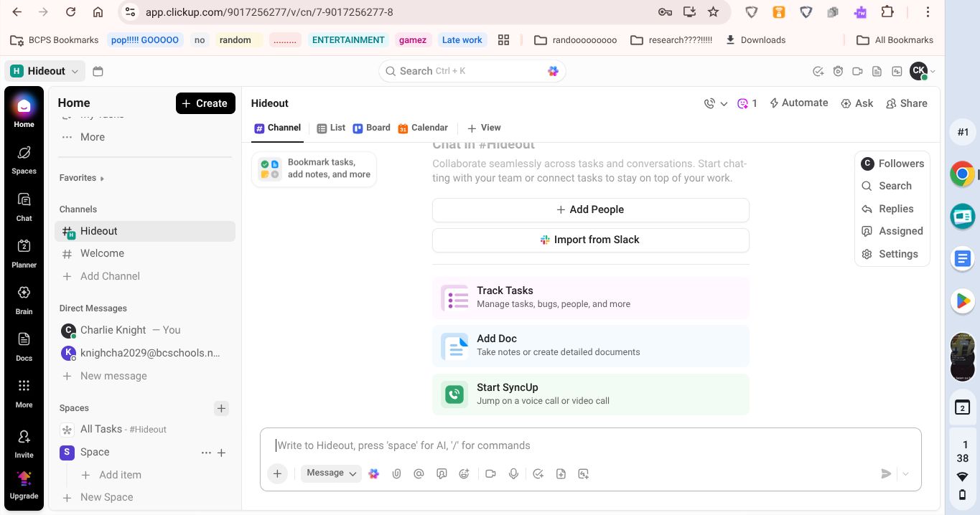Open Planner in the left sidebar
The width and height of the screenshot is (980, 515).
click(24, 252)
